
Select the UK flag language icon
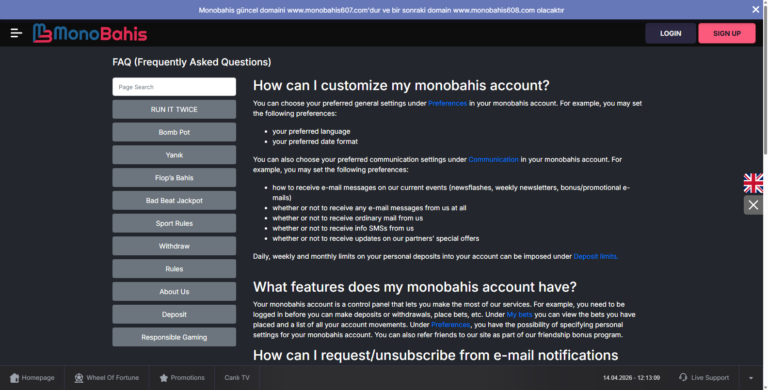click(753, 183)
